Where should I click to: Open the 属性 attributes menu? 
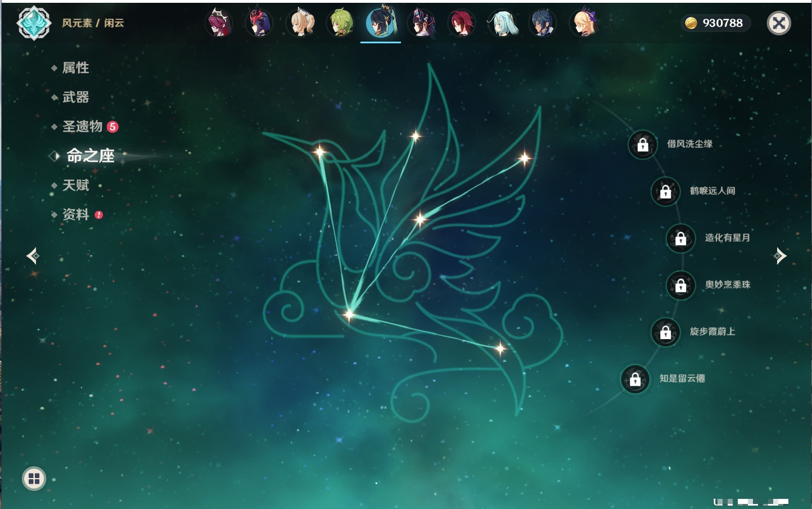click(x=75, y=68)
